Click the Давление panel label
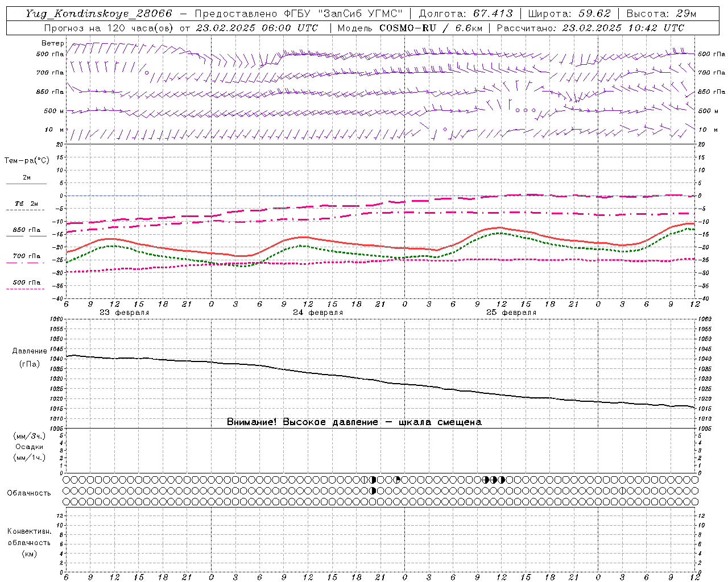The width and height of the screenshot is (728, 582). [x=30, y=351]
